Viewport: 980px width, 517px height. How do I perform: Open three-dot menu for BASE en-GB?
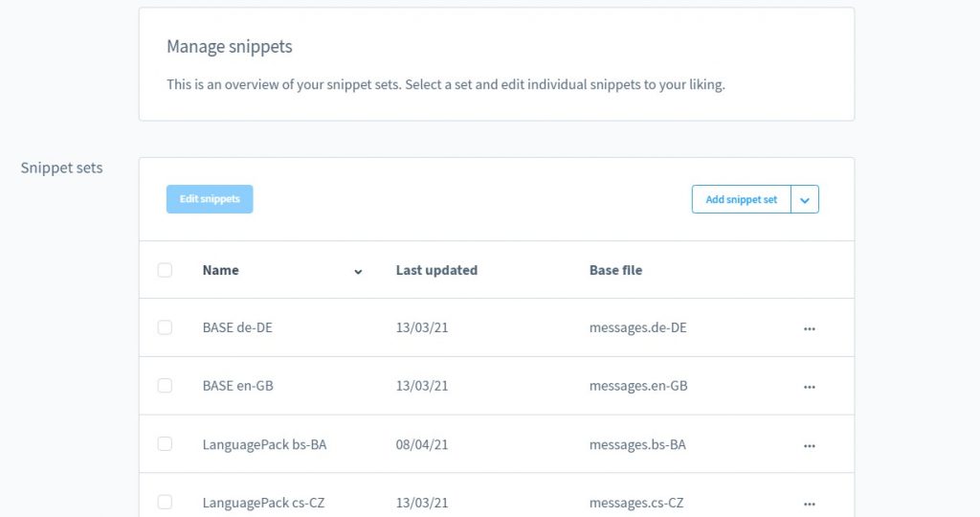pyautogui.click(x=810, y=387)
